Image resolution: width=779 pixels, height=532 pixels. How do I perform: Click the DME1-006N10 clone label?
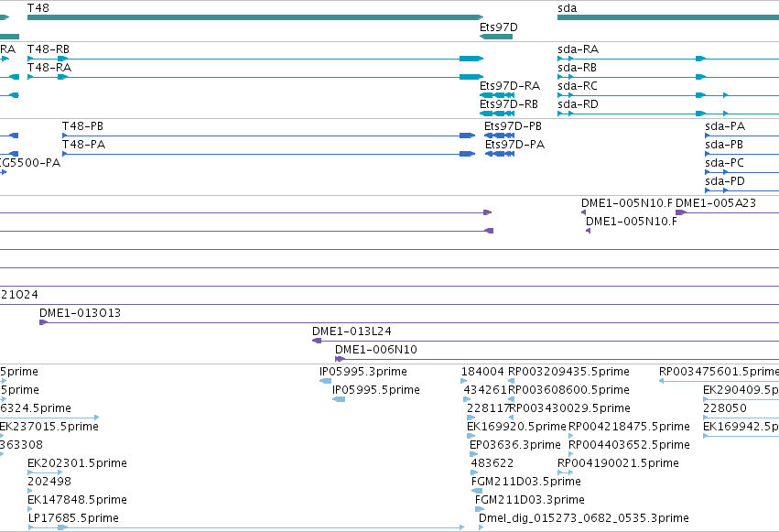tap(376, 350)
